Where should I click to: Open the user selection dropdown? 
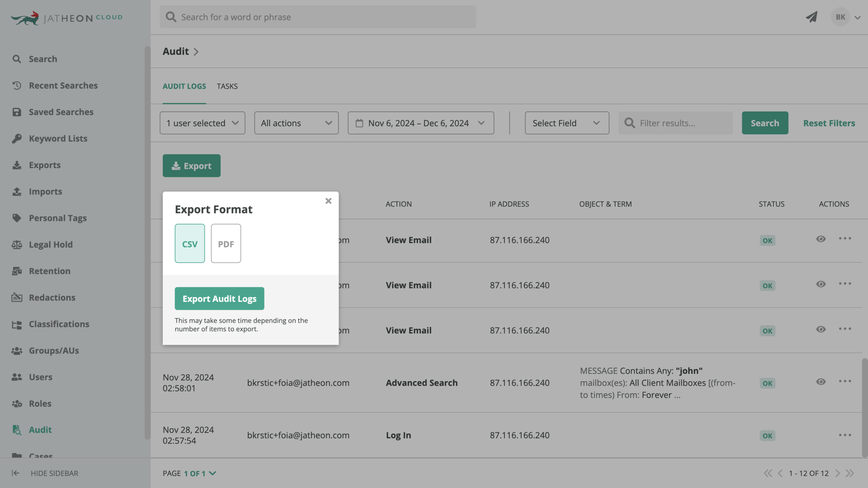point(202,123)
